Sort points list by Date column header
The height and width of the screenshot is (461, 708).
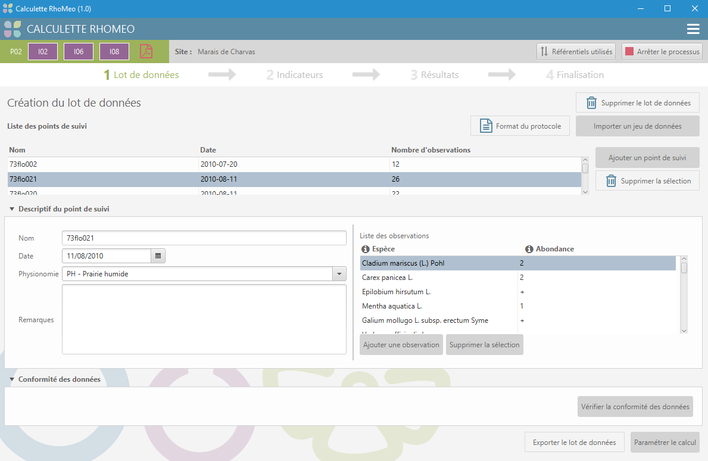[x=208, y=150]
